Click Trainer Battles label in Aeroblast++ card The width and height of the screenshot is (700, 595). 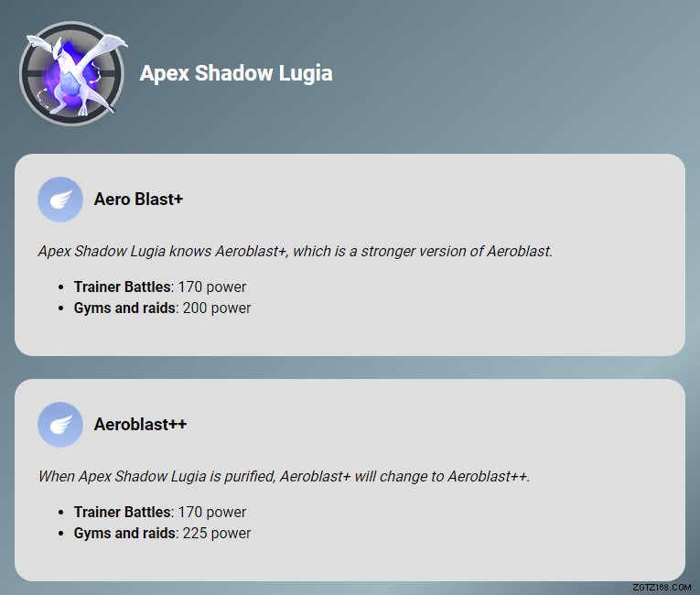point(122,512)
